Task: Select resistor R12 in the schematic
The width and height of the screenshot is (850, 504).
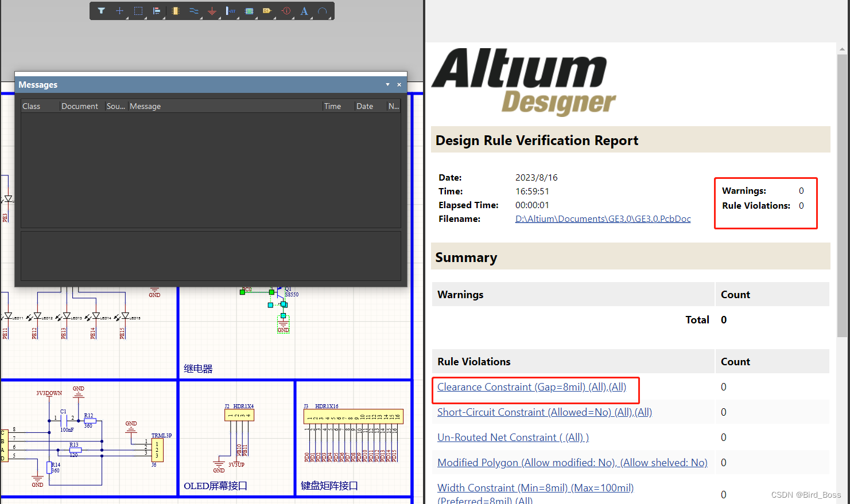Action: [x=90, y=420]
